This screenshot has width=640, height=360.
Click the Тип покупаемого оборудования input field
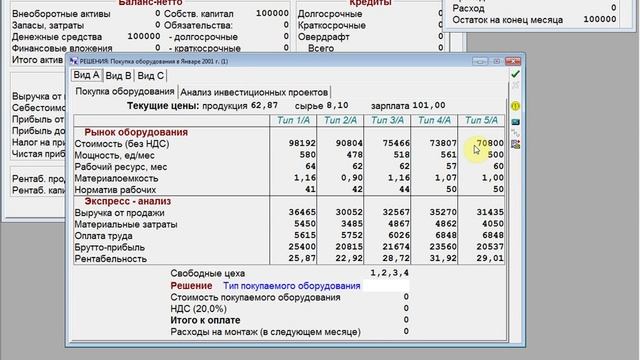tap(386, 286)
